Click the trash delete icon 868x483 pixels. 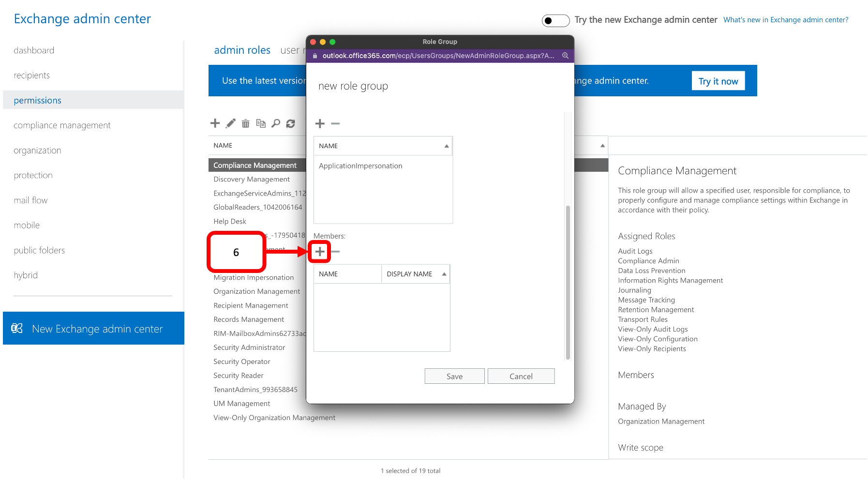[x=246, y=123]
